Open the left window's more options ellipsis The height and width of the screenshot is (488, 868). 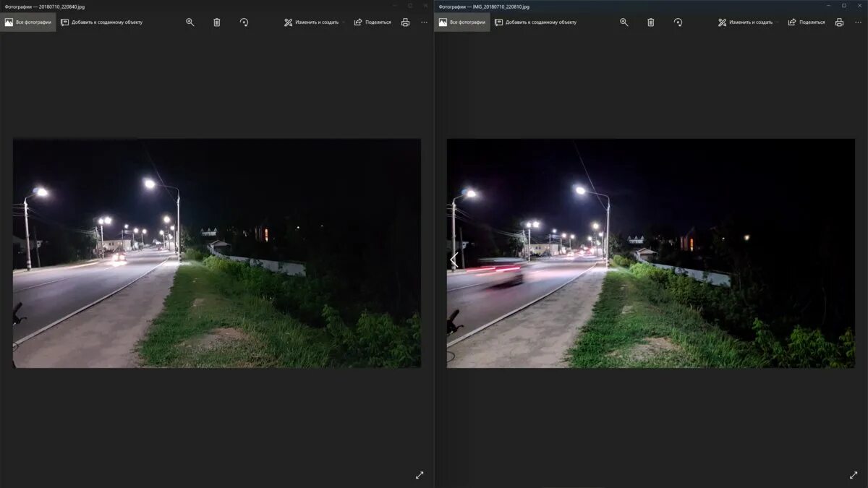[x=424, y=22]
